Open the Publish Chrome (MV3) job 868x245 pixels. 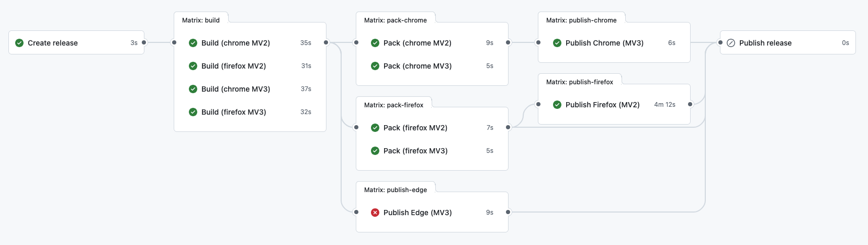614,43
